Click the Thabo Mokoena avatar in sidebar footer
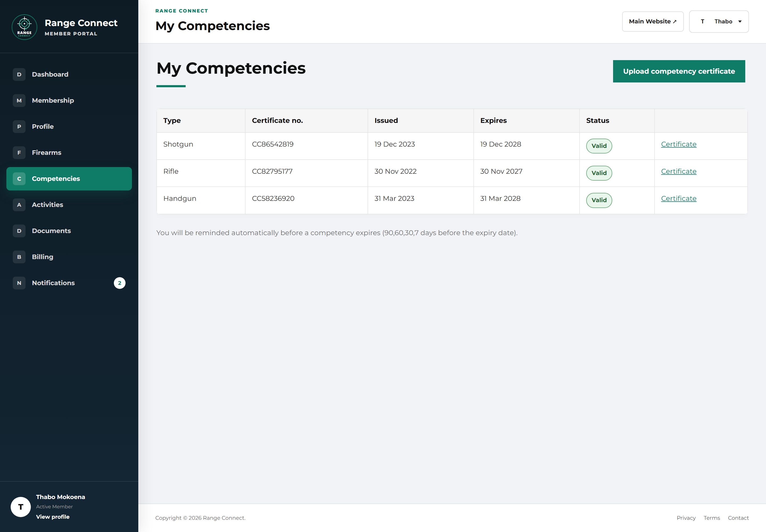The width and height of the screenshot is (766, 532). pos(21,507)
